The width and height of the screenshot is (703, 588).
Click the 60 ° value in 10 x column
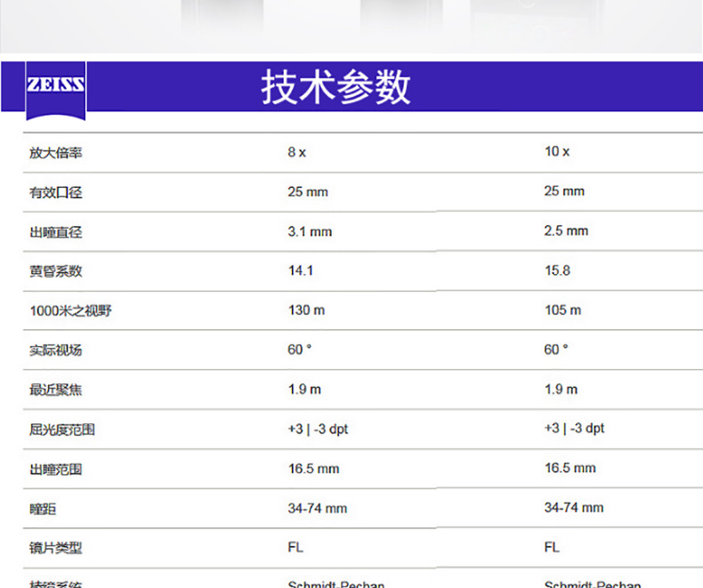(x=556, y=349)
